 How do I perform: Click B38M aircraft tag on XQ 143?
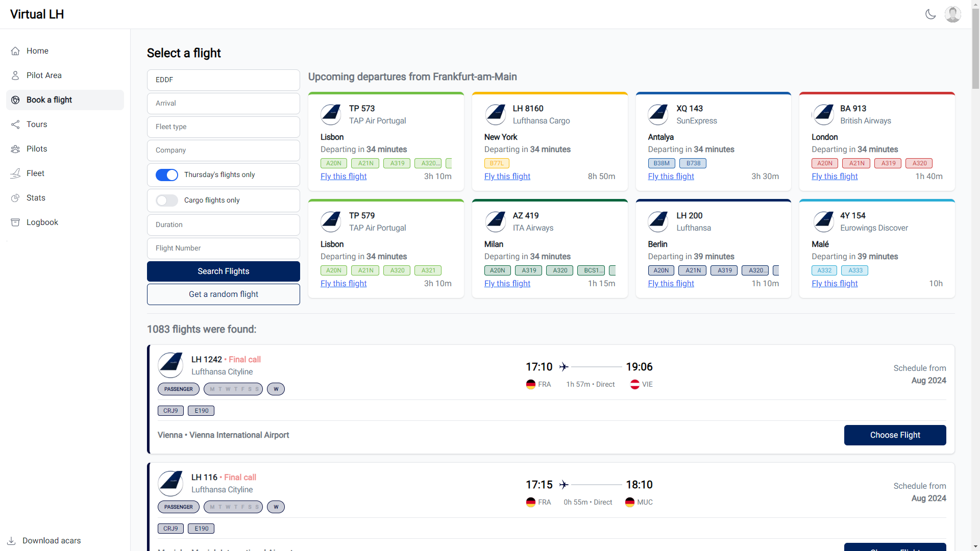click(661, 163)
